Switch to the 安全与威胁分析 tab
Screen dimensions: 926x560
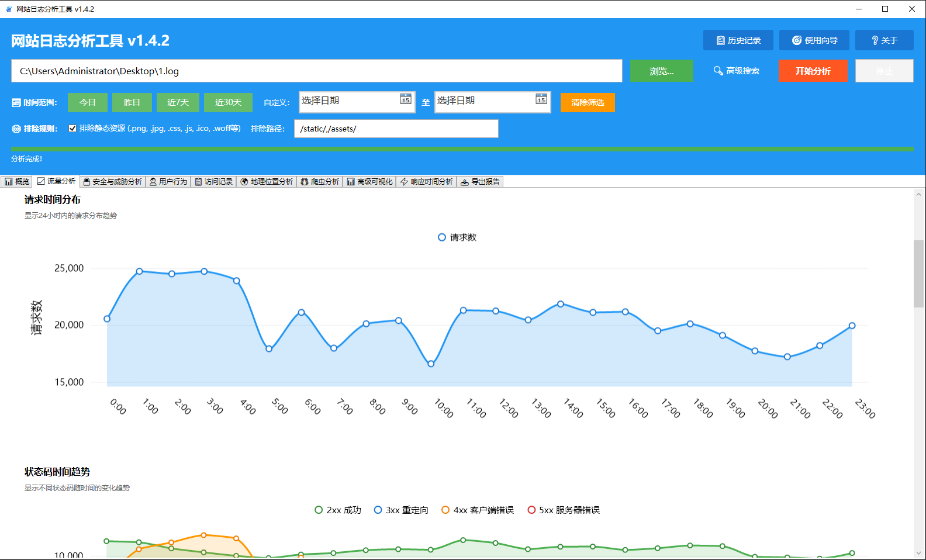coord(112,182)
